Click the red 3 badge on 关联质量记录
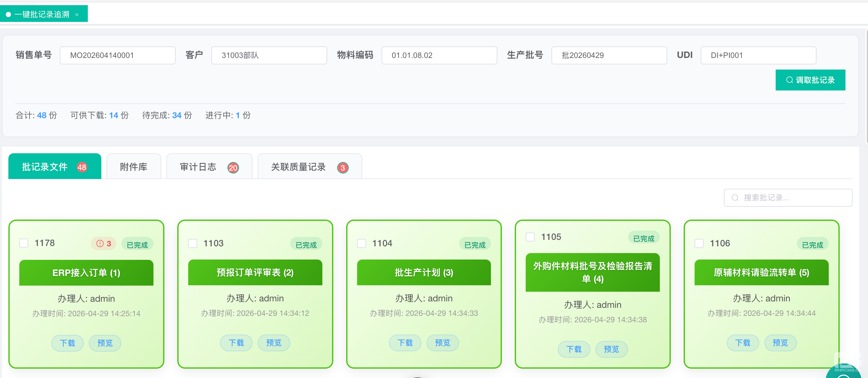The height and width of the screenshot is (378, 868). coord(343,167)
